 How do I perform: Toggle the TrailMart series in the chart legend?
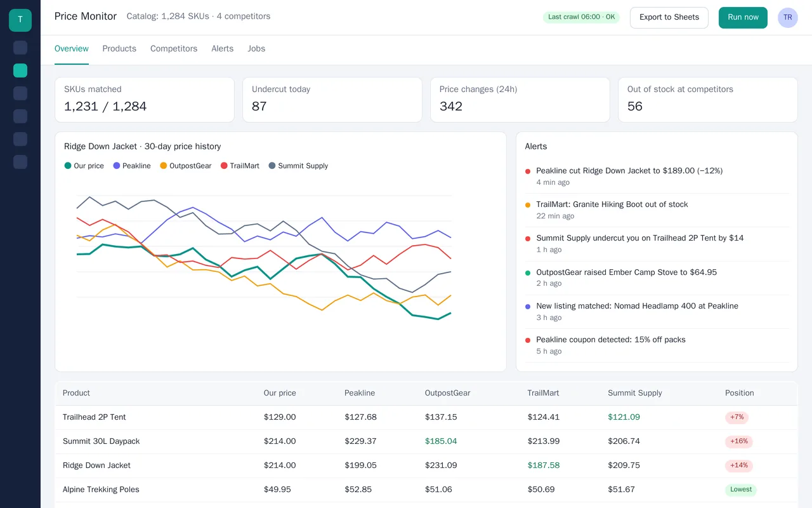coord(240,166)
